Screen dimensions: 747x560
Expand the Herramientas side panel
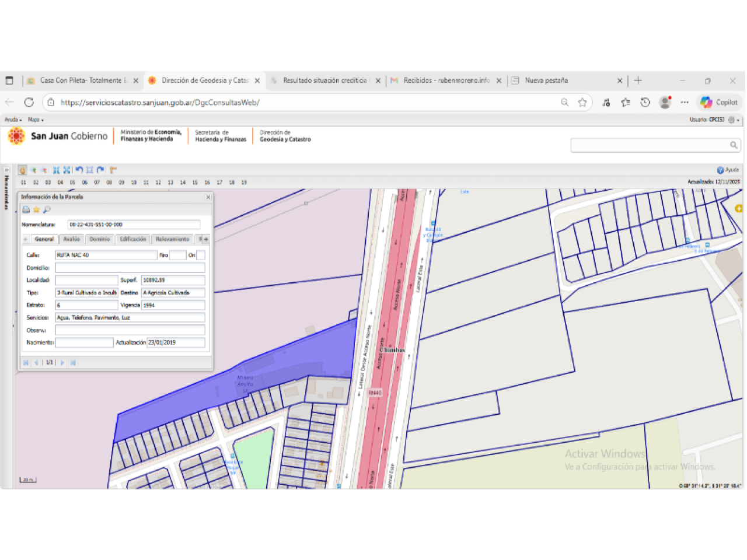tap(6, 170)
